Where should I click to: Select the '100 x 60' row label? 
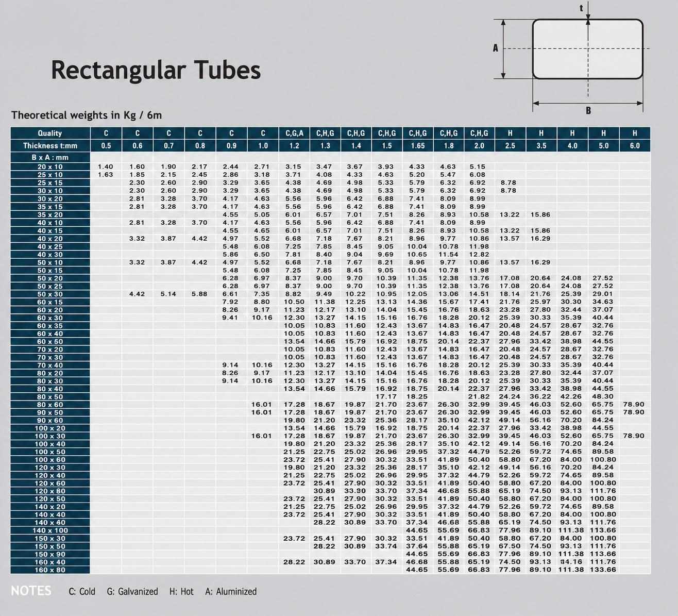50,460
